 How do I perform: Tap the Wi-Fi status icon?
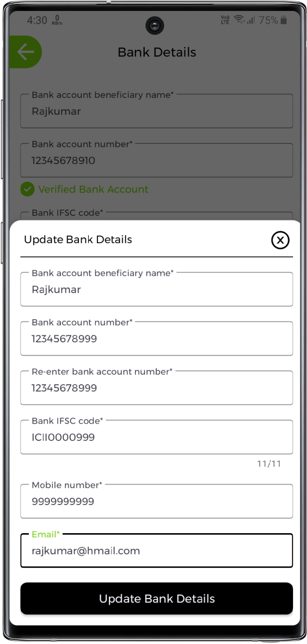[239, 19]
